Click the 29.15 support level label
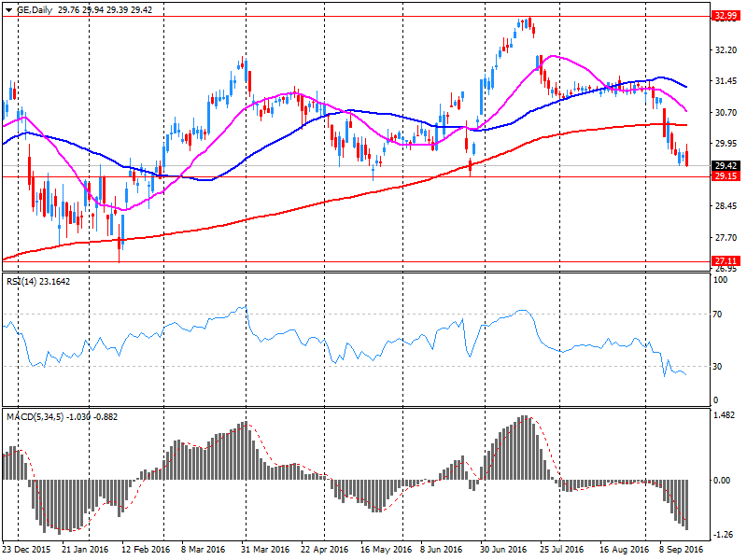 point(726,176)
